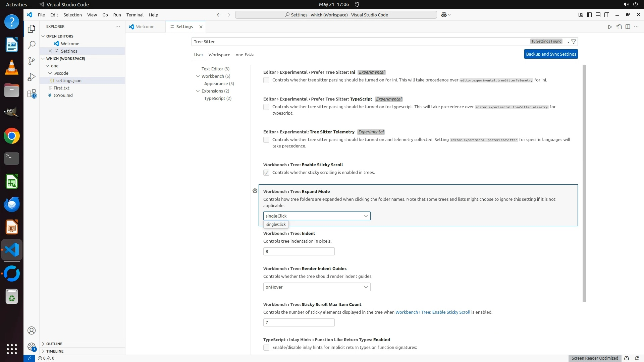Image resolution: width=644 pixels, height=362 pixels.
Task: Toggle the Tree Sitter Telemetry checkbox
Action: point(266,140)
